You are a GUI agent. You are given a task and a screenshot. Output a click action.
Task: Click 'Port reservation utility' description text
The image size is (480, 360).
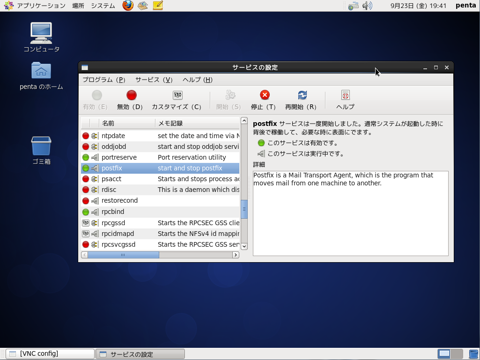[192, 157]
